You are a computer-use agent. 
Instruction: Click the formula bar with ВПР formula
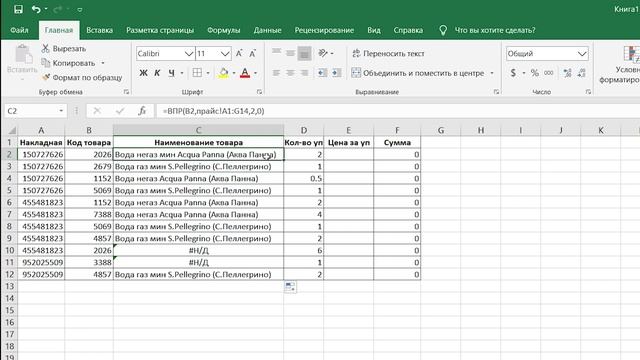pyautogui.click(x=398, y=111)
